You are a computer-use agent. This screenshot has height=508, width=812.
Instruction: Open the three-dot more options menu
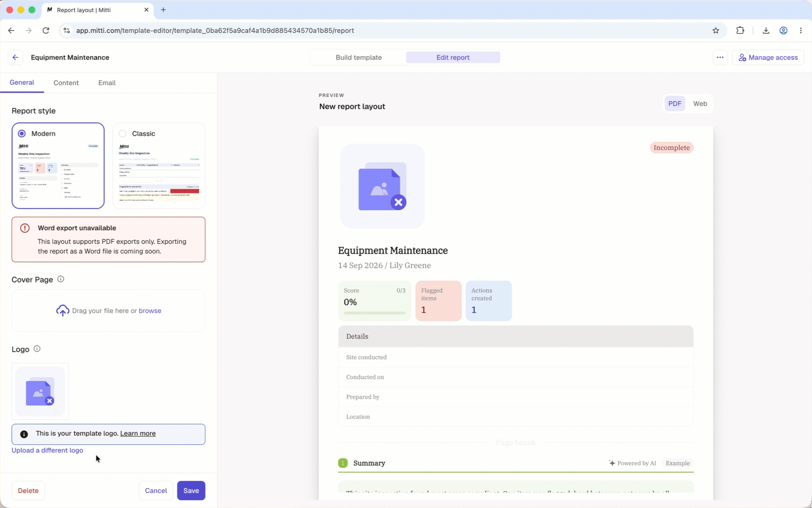720,57
